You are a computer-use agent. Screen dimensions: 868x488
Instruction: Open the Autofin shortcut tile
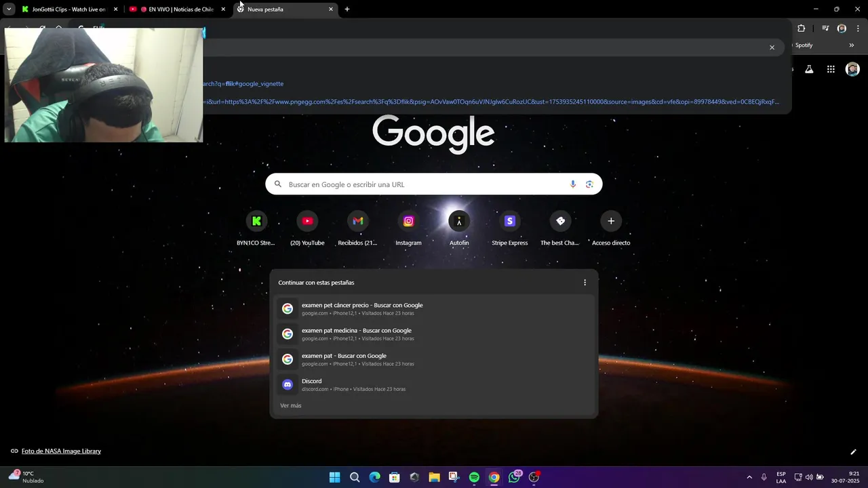click(459, 228)
